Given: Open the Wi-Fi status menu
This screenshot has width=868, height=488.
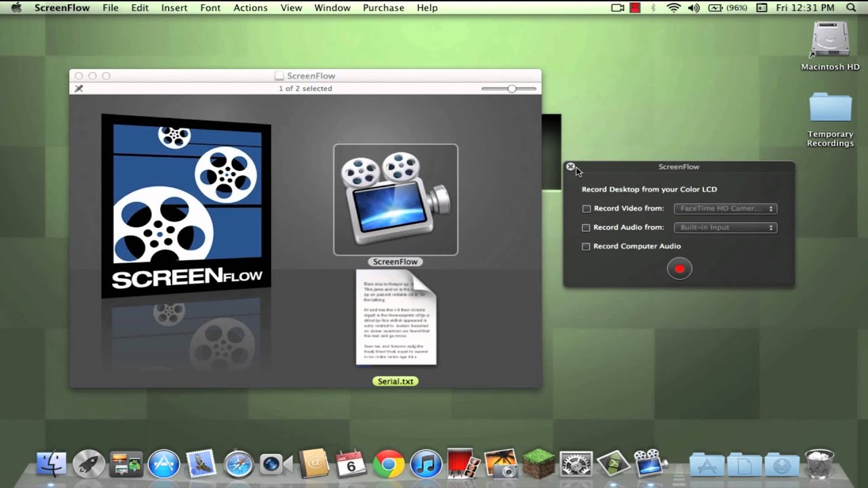Looking at the screenshot, I should [x=673, y=8].
